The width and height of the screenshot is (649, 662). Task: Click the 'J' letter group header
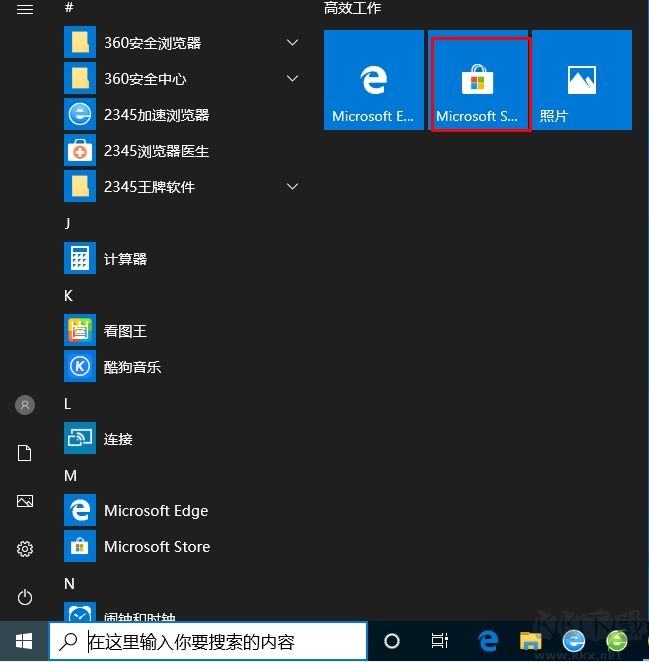(x=68, y=222)
